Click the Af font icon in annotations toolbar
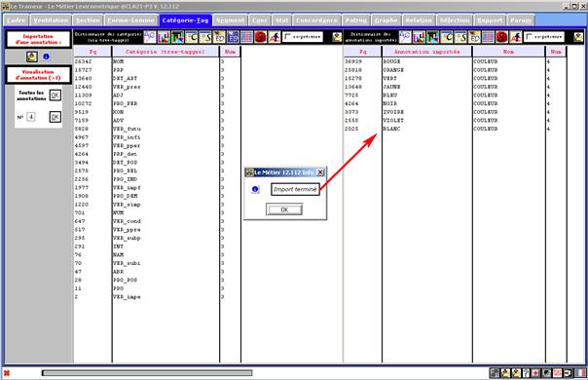The height and width of the screenshot is (380, 588). point(516,37)
